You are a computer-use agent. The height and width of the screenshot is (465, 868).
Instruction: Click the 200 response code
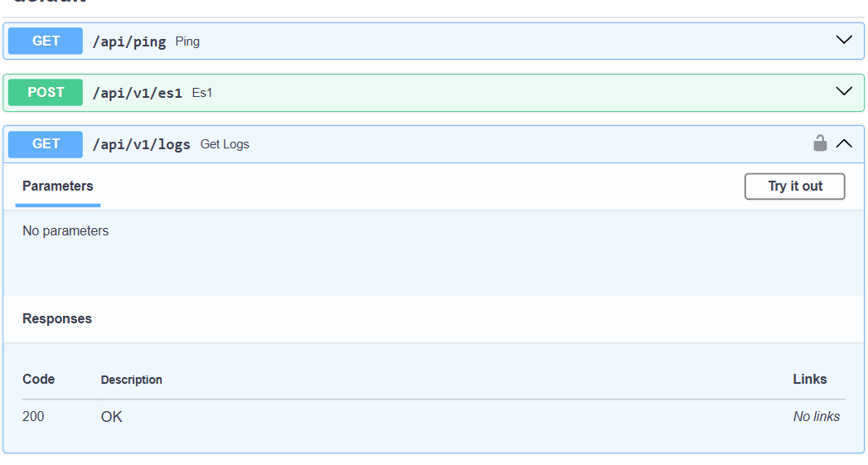coord(33,416)
